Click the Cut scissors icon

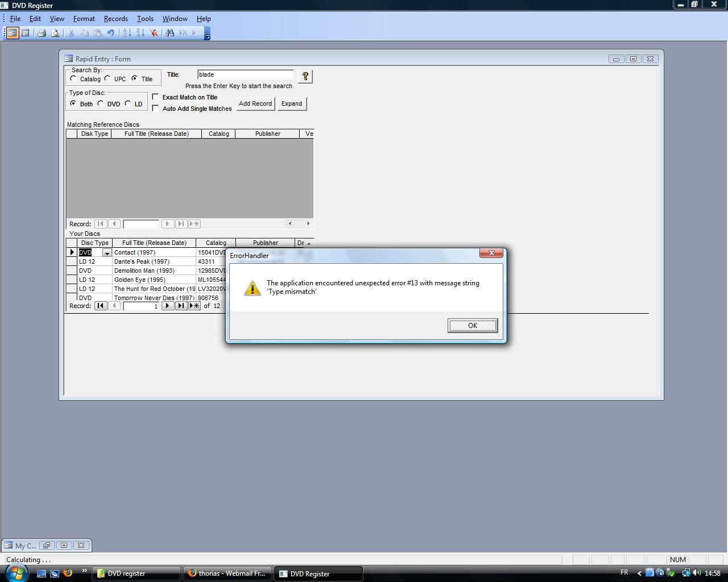point(71,33)
